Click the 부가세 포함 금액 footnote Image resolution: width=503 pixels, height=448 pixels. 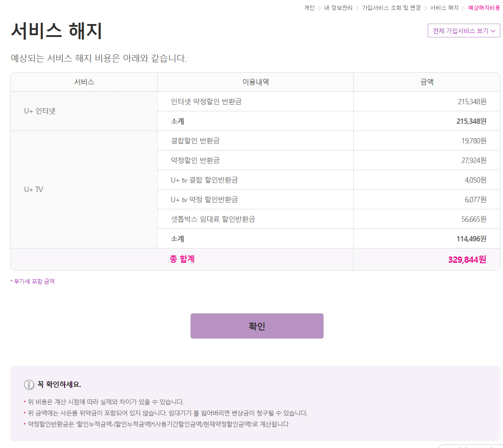tap(33, 281)
